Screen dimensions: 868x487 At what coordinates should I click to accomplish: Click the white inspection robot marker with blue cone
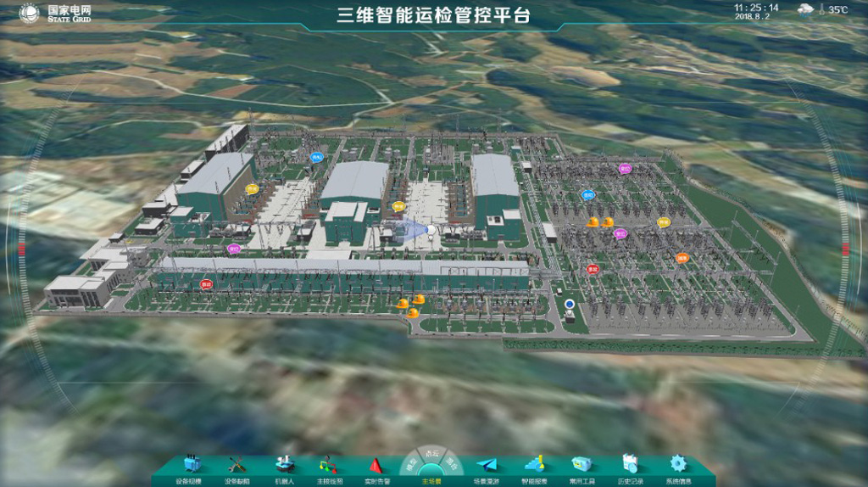click(431, 229)
